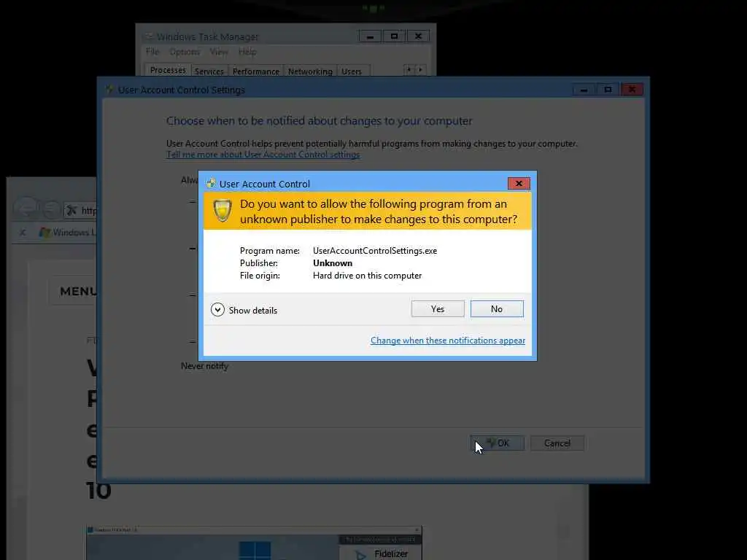Image resolution: width=747 pixels, height=560 pixels.
Task: Click Windows Task Manager title bar icon
Action: click(149, 36)
